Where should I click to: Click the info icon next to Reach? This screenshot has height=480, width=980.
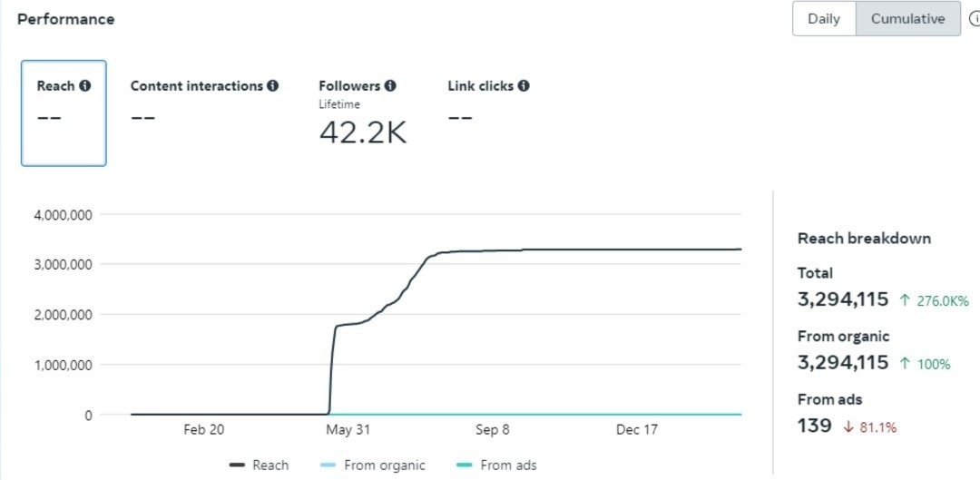click(x=85, y=86)
